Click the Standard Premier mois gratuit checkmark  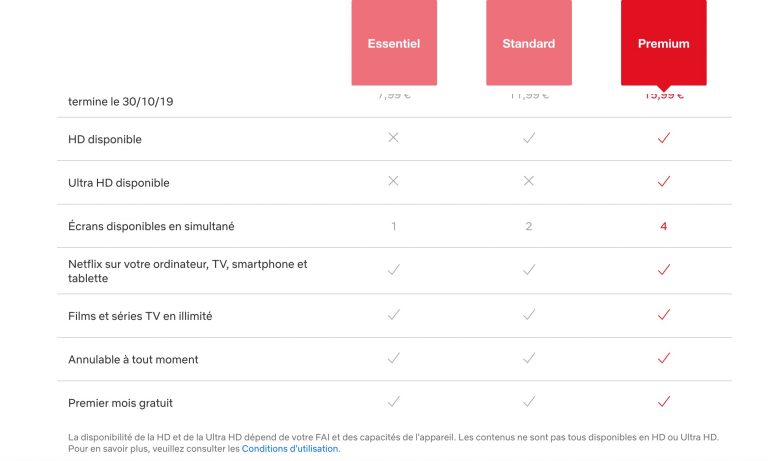pos(528,402)
